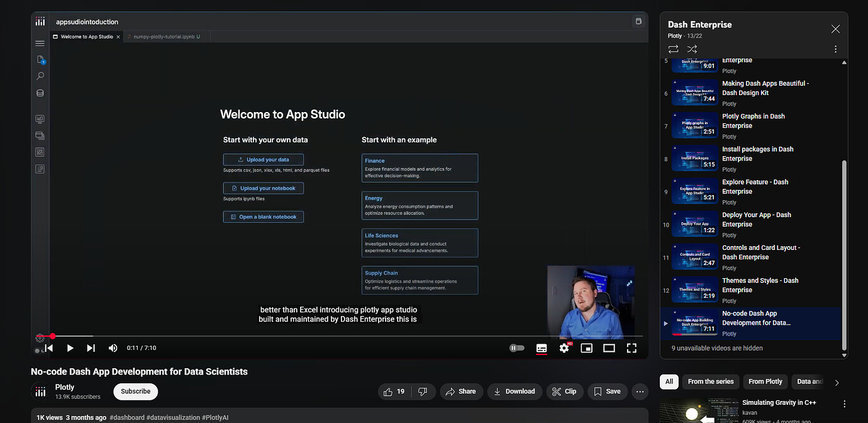Switch to the numpy-plotly-tutorial.ipynb tab
The width and height of the screenshot is (868, 423).
(165, 36)
